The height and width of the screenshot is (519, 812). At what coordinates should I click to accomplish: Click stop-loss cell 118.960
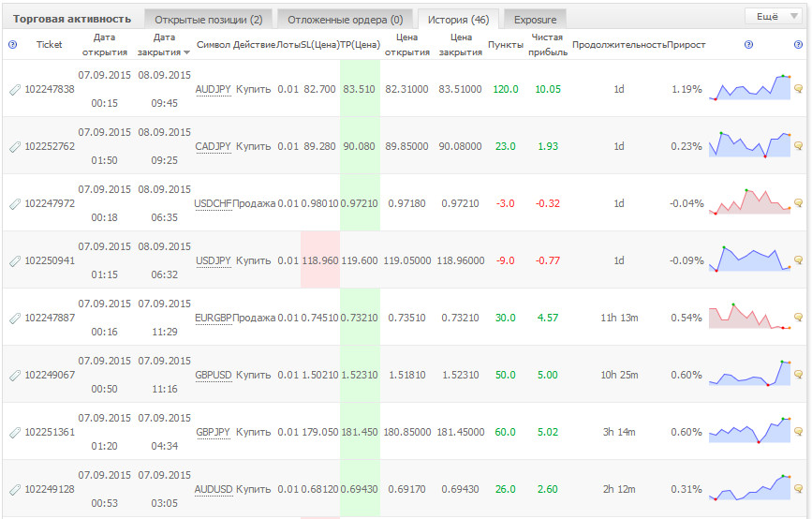(320, 260)
